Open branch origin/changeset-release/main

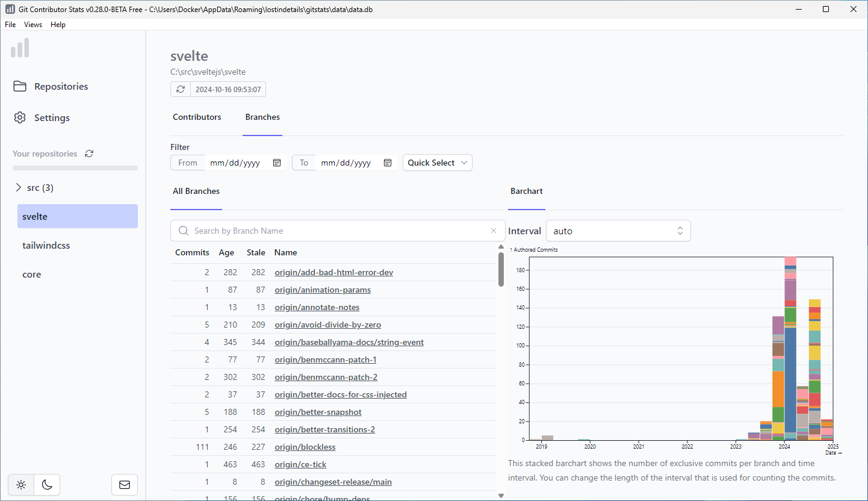333,482
